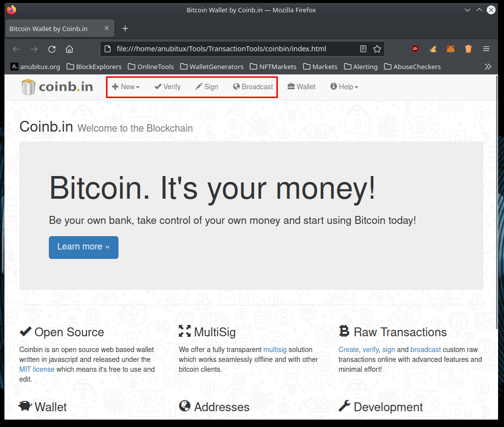This screenshot has width=504, height=427.
Task: Enable reader view in the address bar
Action: pyautogui.click(x=363, y=49)
